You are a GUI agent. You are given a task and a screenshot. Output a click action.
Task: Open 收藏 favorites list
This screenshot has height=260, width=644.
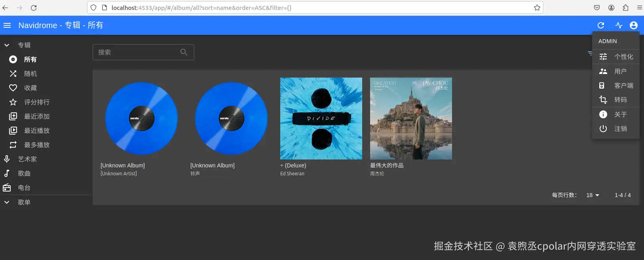point(46,88)
